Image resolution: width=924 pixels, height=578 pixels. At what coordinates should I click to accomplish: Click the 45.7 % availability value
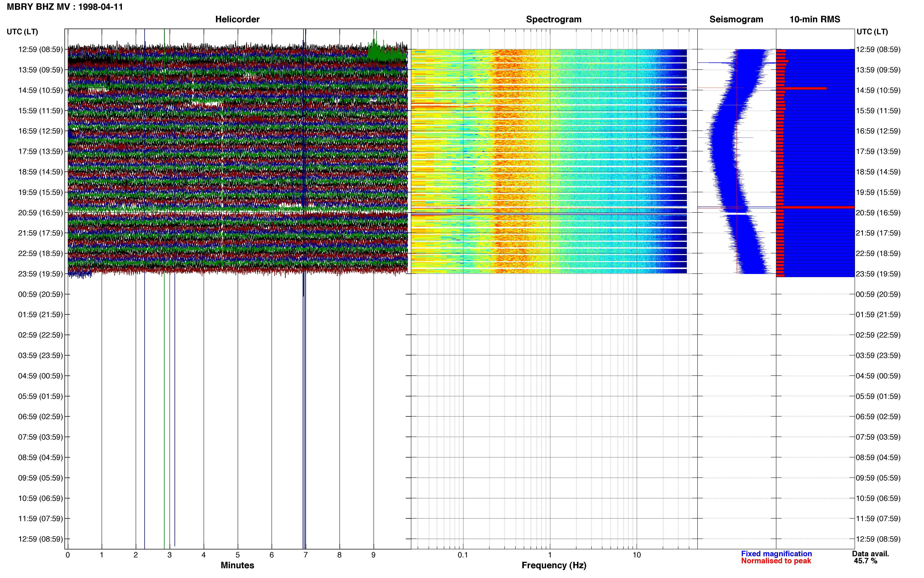coord(865,561)
